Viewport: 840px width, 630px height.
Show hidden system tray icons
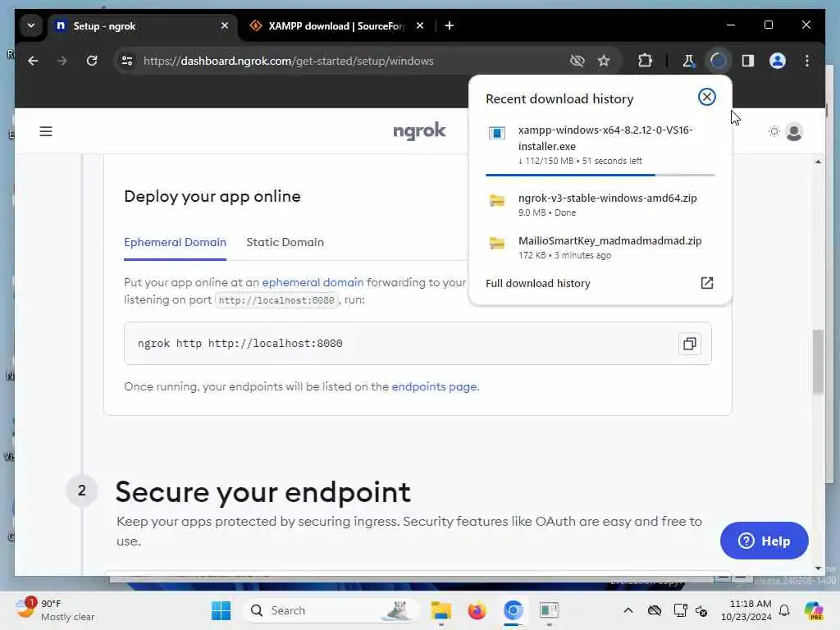coord(628,610)
